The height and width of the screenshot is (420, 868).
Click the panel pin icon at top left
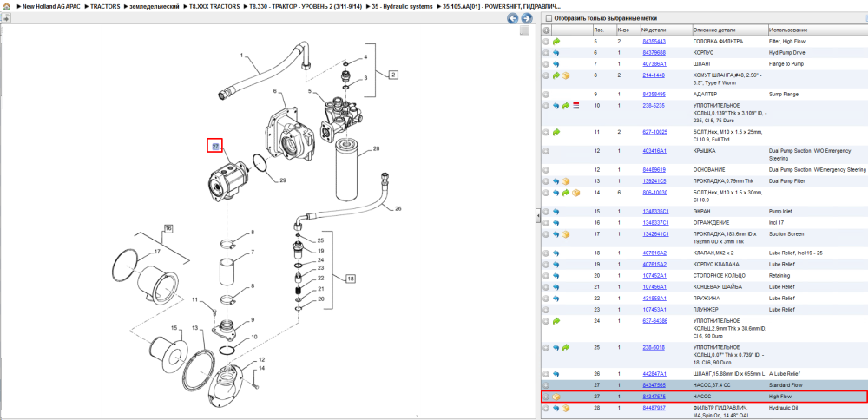(x=5, y=17)
